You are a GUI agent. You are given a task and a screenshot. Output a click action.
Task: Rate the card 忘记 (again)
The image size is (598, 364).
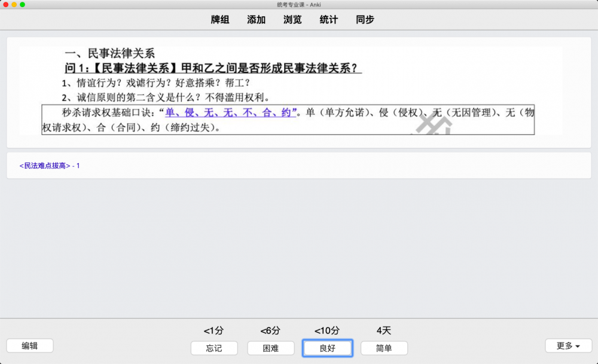(214, 348)
